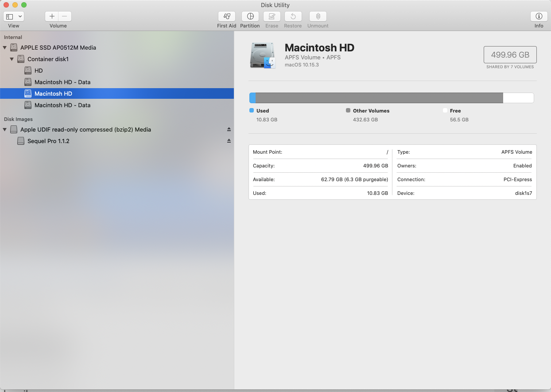The width and height of the screenshot is (551, 392).
Task: Click the Device disk1s7 value
Action: pyautogui.click(x=523, y=193)
